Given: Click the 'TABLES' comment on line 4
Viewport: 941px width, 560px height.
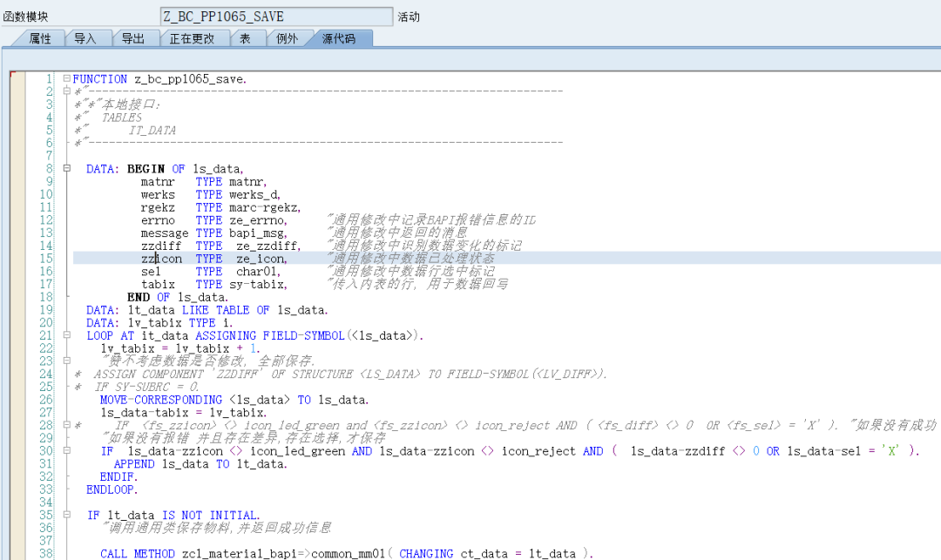Looking at the screenshot, I should click(x=122, y=118).
